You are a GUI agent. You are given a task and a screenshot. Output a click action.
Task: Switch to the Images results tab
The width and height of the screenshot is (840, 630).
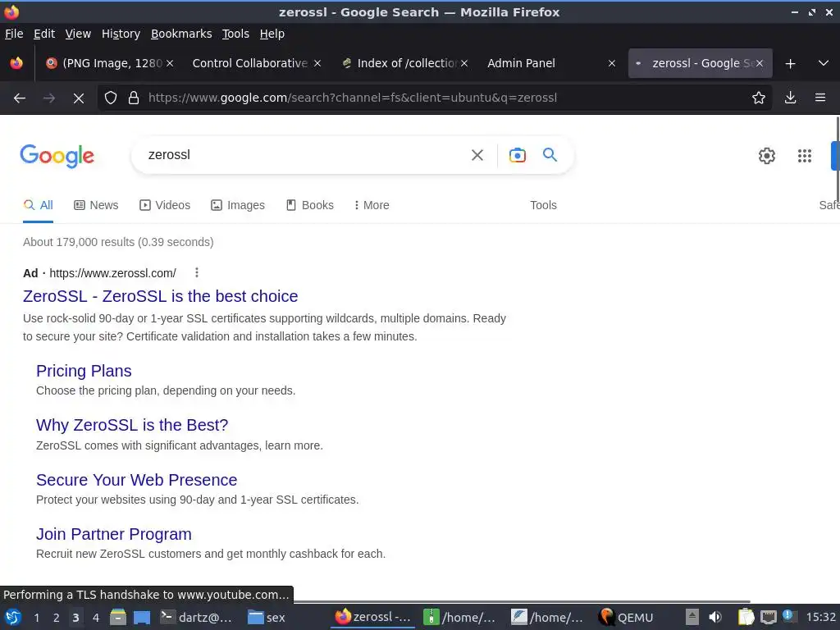point(237,205)
